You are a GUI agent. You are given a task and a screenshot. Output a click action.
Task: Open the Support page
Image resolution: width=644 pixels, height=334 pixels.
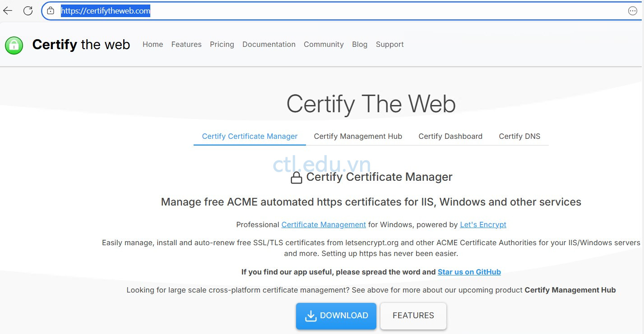point(389,44)
